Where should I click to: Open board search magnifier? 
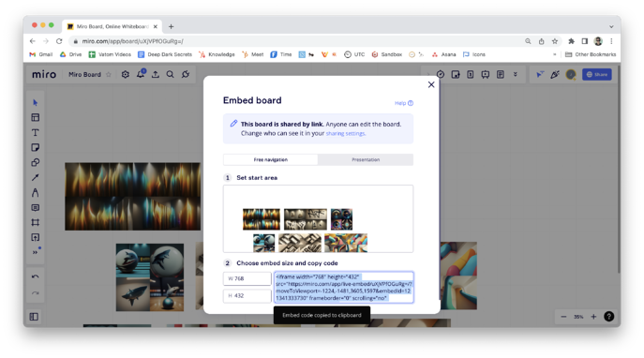coord(170,74)
